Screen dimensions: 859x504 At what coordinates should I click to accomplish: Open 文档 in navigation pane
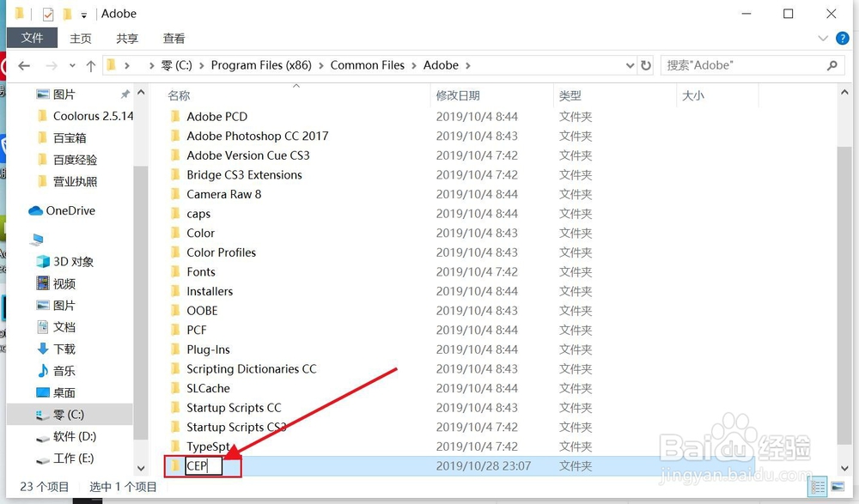pyautogui.click(x=64, y=328)
